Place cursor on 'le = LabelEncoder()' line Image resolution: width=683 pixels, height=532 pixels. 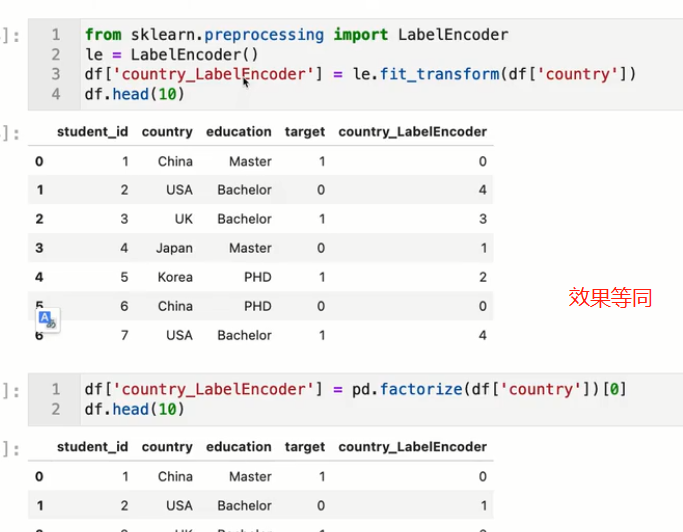pyautogui.click(x=171, y=55)
